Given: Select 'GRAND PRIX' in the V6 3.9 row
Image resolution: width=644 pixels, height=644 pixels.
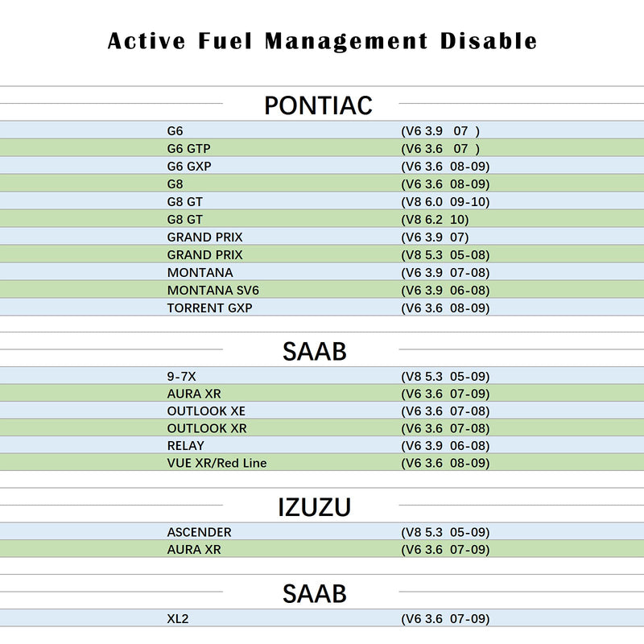Looking at the screenshot, I should [205, 237].
